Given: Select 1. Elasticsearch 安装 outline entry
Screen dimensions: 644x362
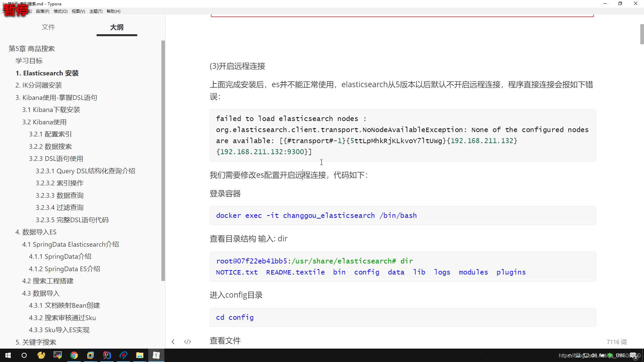Looking at the screenshot, I should [x=47, y=73].
